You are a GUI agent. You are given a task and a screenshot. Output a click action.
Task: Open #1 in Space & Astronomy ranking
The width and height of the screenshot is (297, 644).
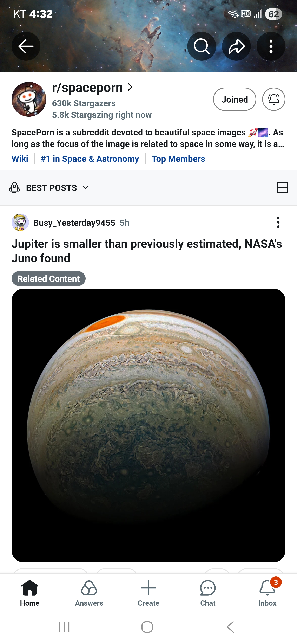(90, 159)
